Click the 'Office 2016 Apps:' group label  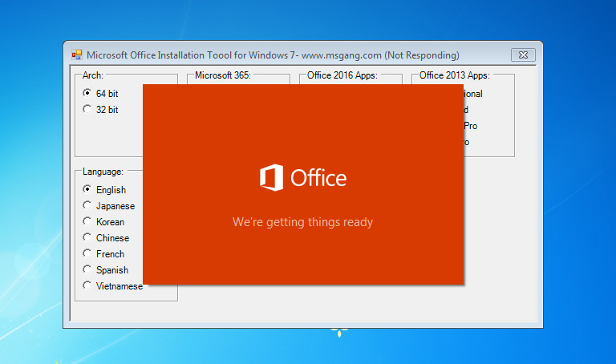tap(342, 75)
